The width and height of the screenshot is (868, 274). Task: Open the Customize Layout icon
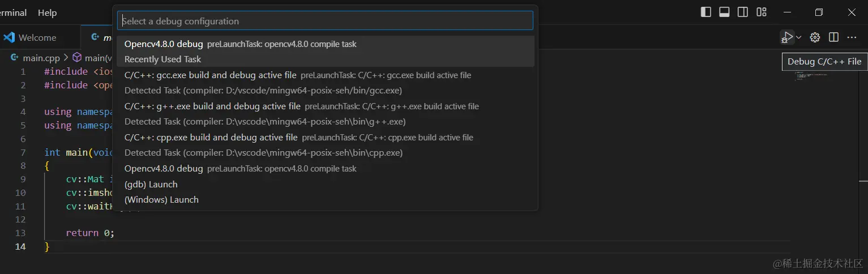click(762, 12)
